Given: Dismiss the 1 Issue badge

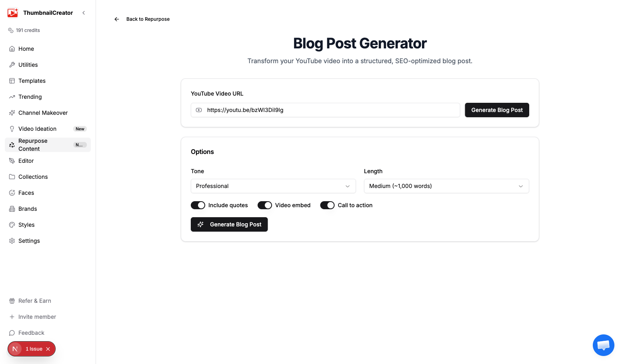Looking at the screenshot, I should click(48, 349).
